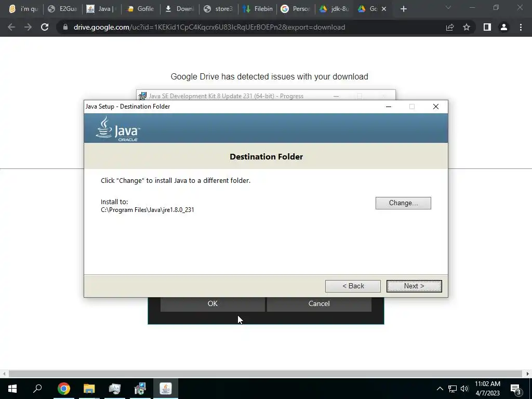Switch to the store3 tab
Viewport: 532px width, 399px height.
(219, 9)
